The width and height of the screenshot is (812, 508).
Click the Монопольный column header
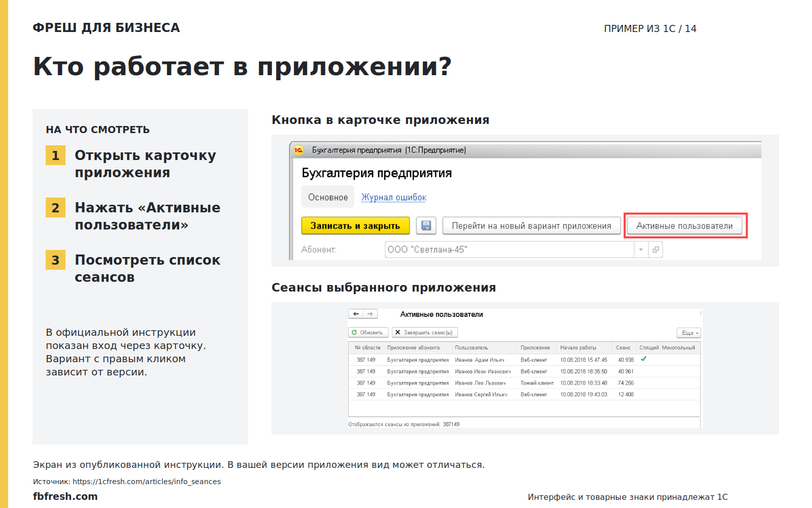tap(680, 347)
